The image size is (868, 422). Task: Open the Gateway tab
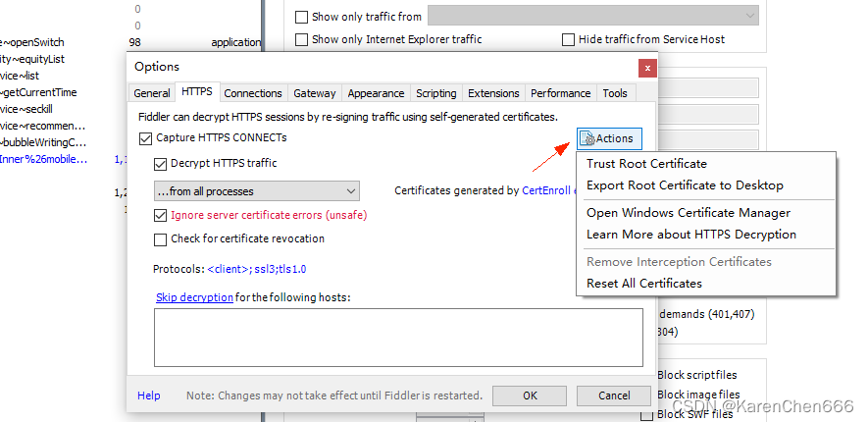315,93
